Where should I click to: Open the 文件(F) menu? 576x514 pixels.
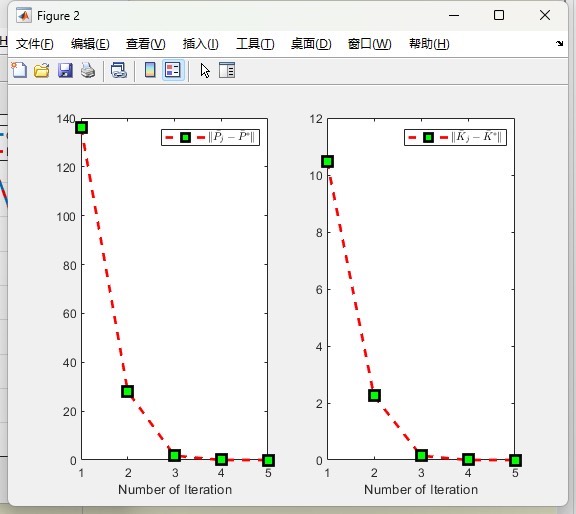[35, 44]
